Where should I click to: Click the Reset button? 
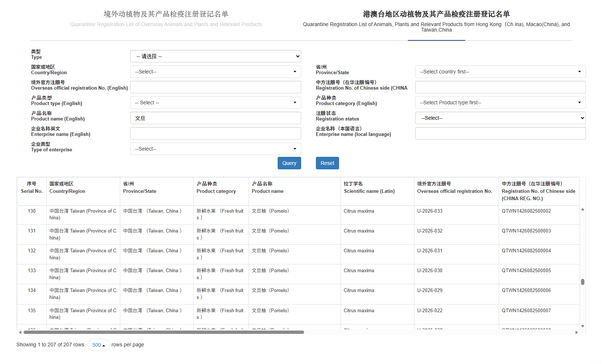coord(327,163)
